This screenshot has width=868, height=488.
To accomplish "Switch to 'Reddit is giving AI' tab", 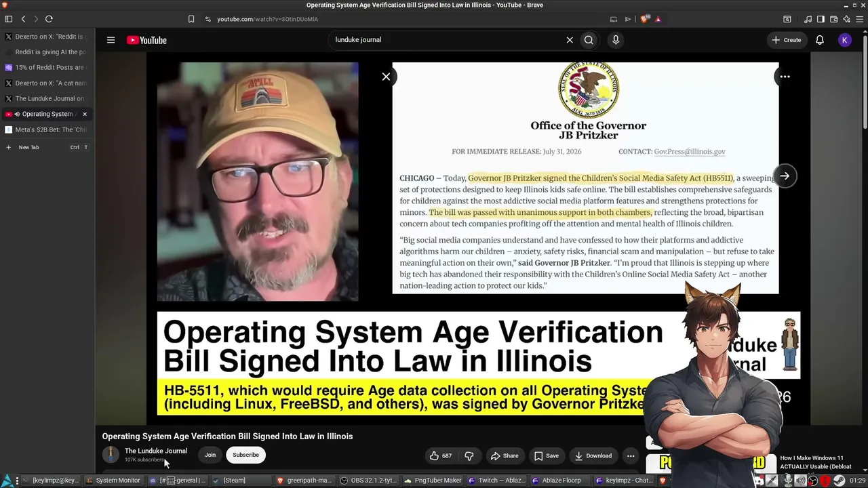I will click(x=46, y=52).
